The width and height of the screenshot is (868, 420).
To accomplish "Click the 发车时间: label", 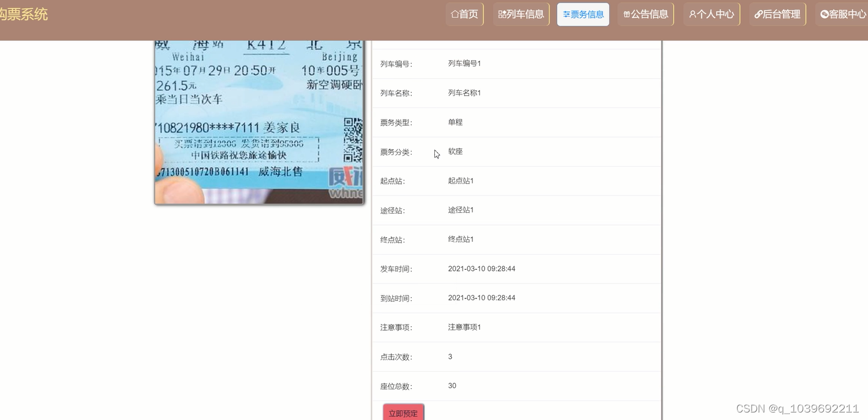I will [x=396, y=269].
